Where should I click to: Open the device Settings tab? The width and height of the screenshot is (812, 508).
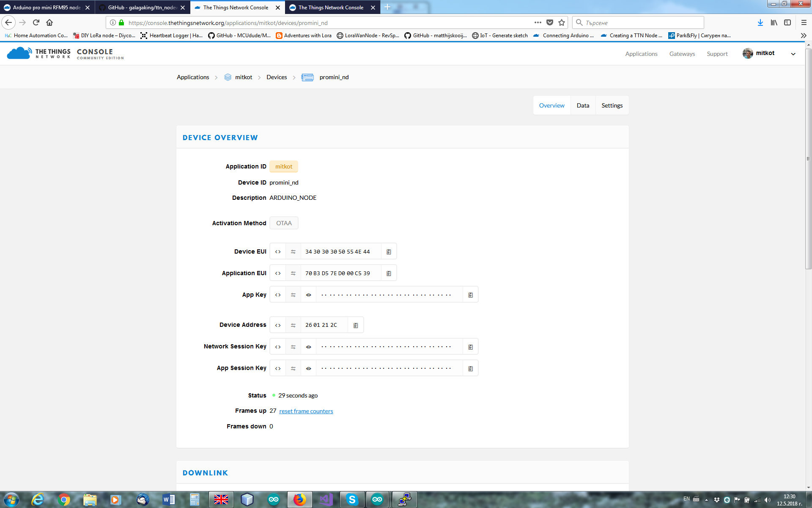[612, 105]
